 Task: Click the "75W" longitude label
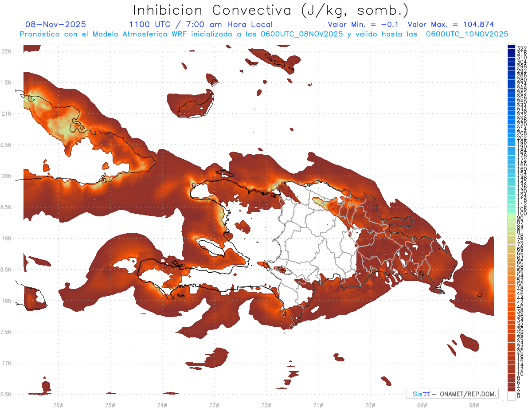click(110, 405)
